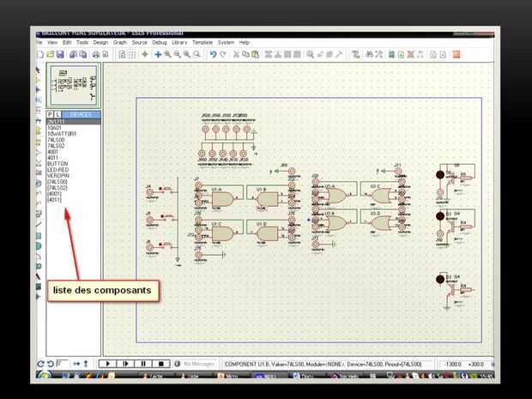Select the 2D line graphics tool in the side toolbar

[39, 224]
